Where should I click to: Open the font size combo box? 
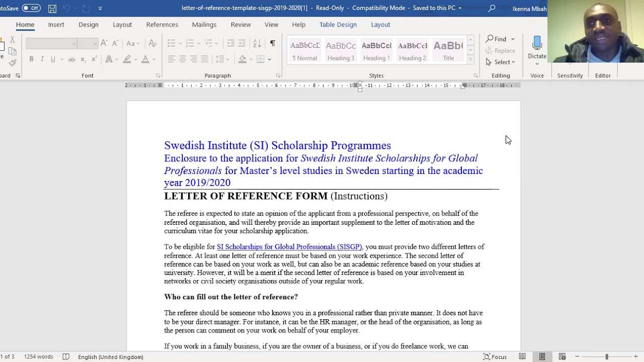pyautogui.click(x=88, y=44)
